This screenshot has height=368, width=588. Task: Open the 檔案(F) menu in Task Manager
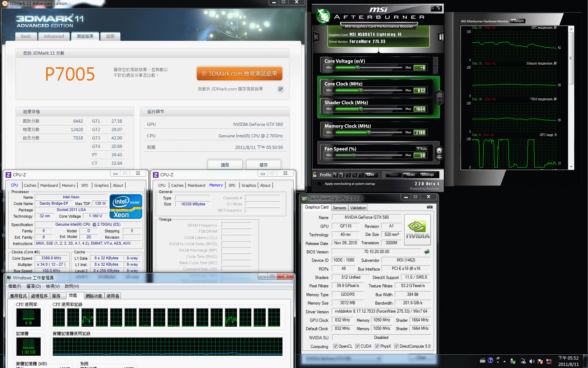point(15,286)
